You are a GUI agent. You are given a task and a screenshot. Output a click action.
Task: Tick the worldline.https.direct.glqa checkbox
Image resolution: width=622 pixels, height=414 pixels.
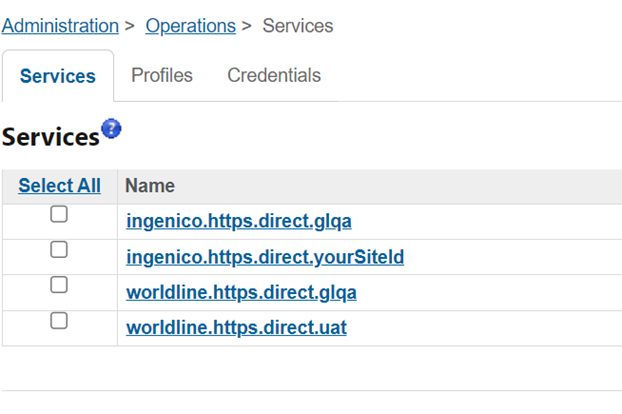click(59, 285)
